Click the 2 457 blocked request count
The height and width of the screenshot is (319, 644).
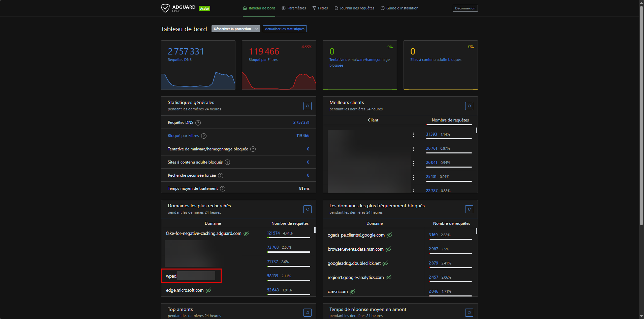tap(433, 277)
